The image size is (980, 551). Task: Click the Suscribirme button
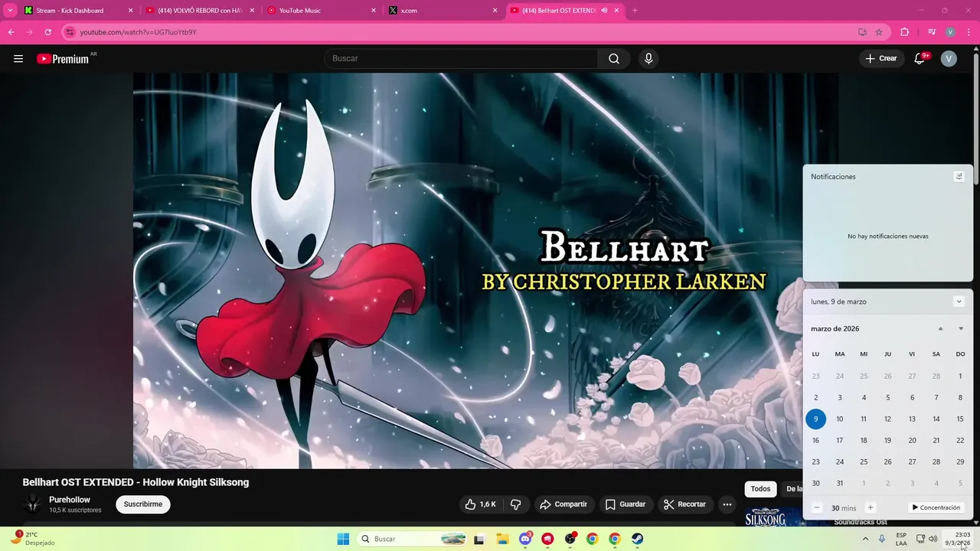click(x=143, y=504)
